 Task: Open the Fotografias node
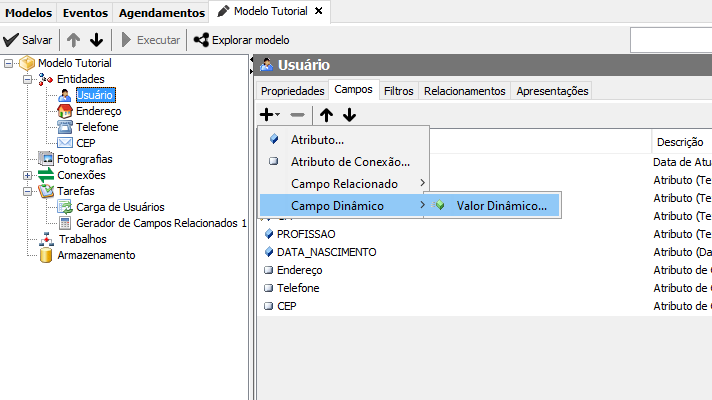(84, 159)
